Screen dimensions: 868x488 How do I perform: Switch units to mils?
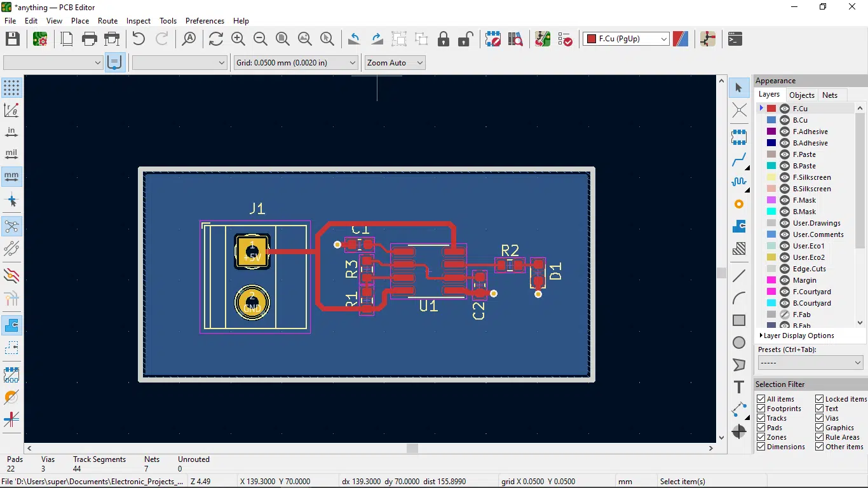[11, 154]
